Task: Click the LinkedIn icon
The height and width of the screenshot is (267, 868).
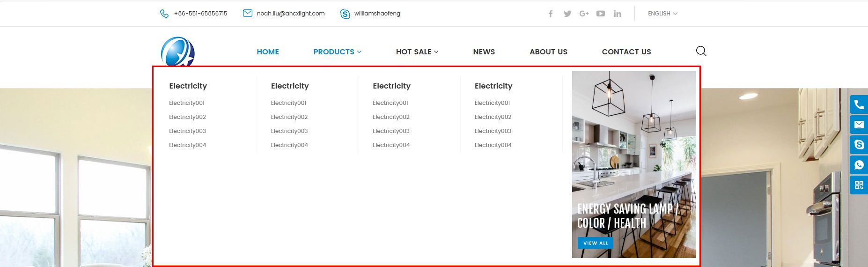Action: 618,14
